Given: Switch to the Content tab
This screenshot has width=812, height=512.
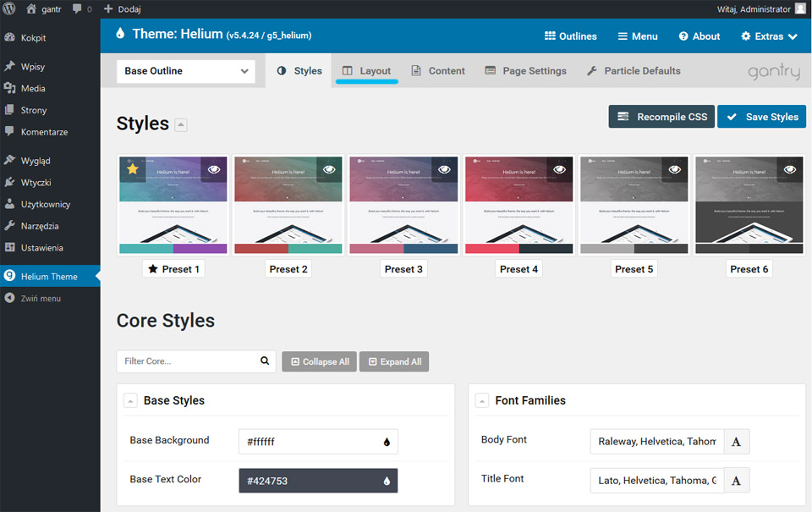Looking at the screenshot, I should click(438, 70).
